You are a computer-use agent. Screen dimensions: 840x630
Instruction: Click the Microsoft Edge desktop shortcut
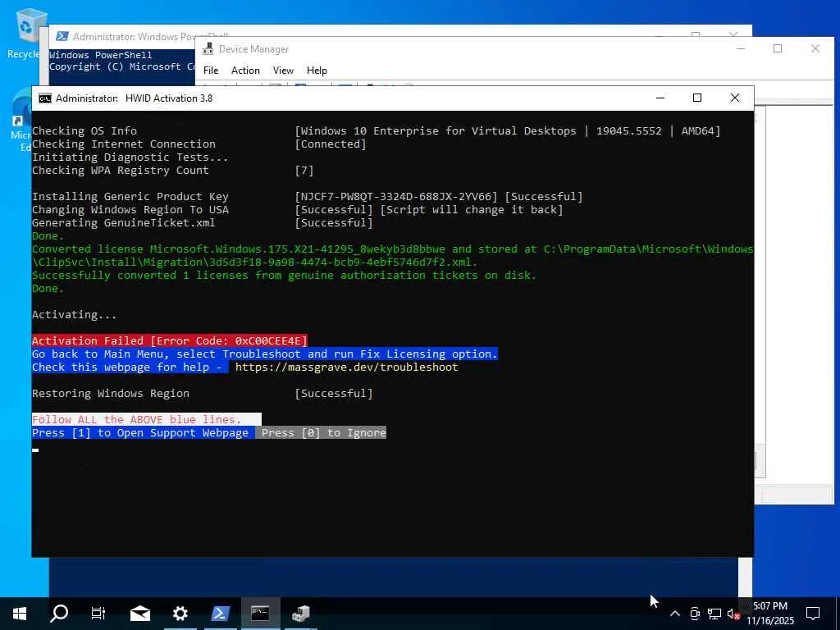tap(21, 121)
